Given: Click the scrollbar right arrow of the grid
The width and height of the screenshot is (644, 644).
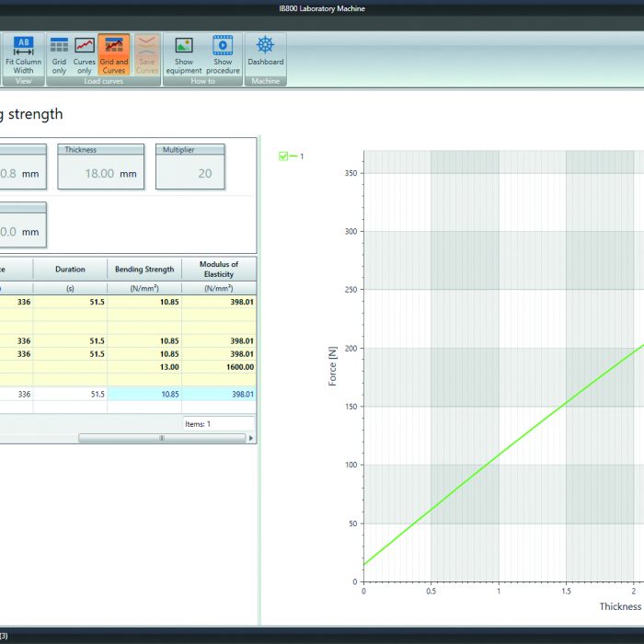Looking at the screenshot, I should pyautogui.click(x=249, y=438).
